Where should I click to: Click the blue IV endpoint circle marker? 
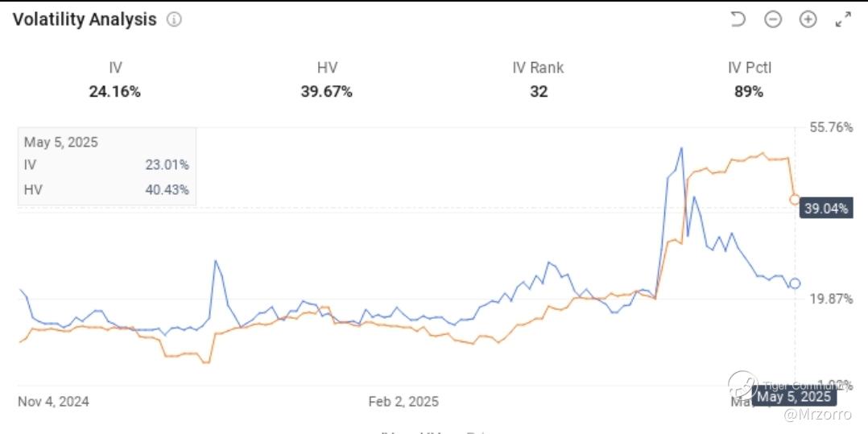795,283
